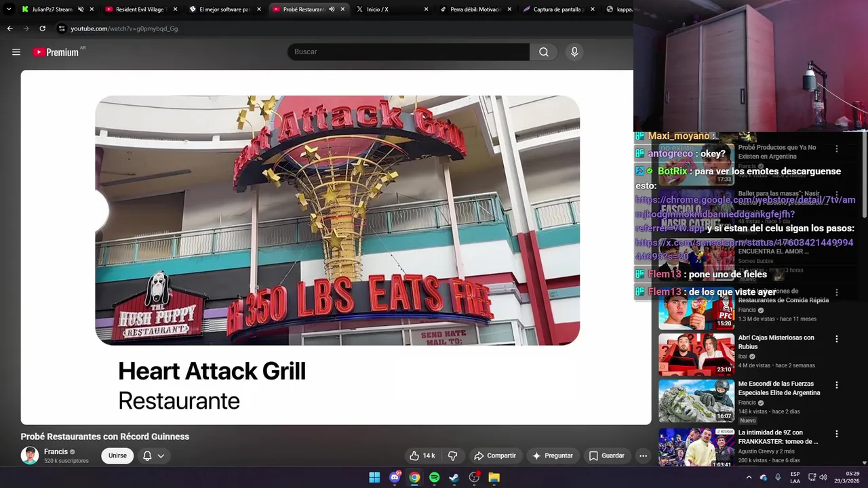Switch to Perra débil: Motivación tab

(476, 9)
